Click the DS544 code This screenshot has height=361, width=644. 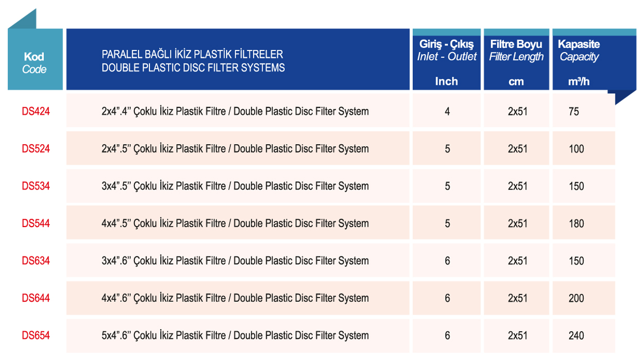click(36, 224)
